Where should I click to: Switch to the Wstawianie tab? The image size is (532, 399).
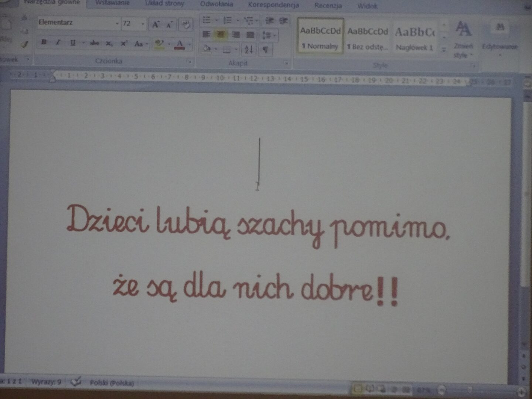pyautogui.click(x=112, y=3)
